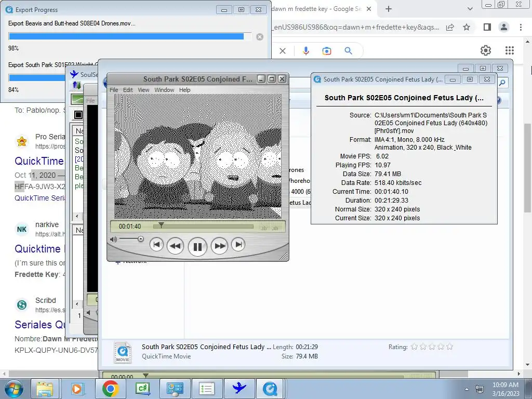Open the View menu in QuickTime player

click(143, 90)
